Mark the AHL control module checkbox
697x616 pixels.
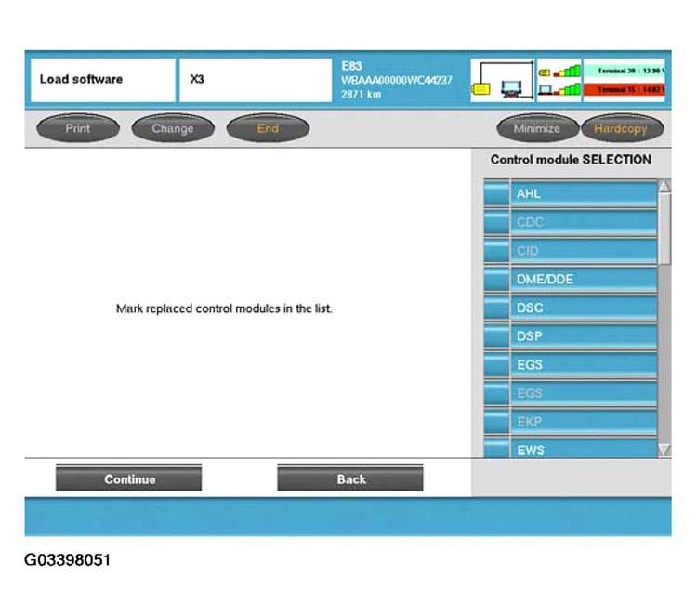pyautogui.click(x=497, y=194)
